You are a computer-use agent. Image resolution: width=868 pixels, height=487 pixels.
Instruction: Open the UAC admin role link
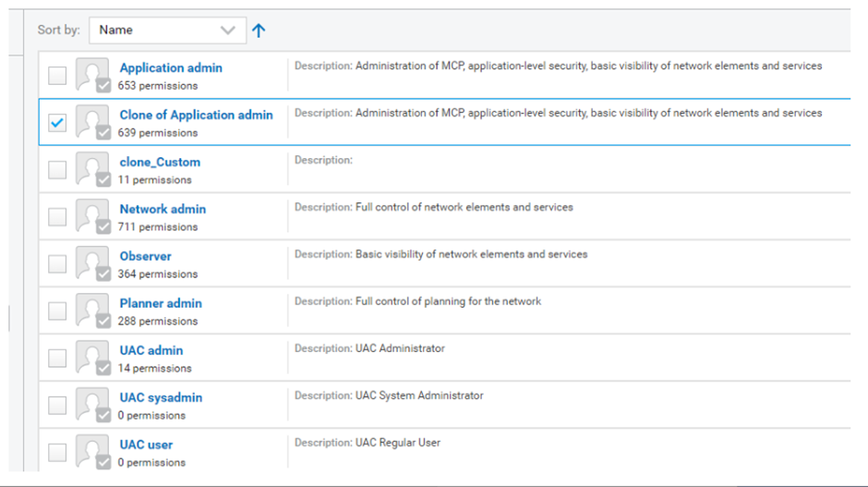[x=151, y=350]
